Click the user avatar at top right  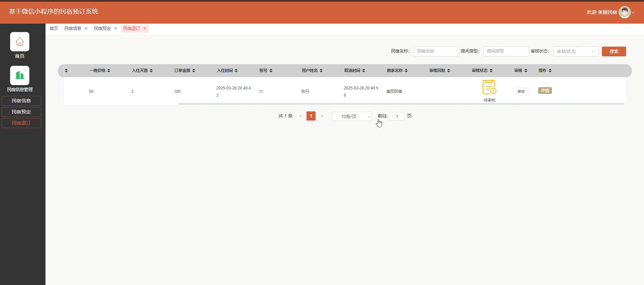pos(624,12)
